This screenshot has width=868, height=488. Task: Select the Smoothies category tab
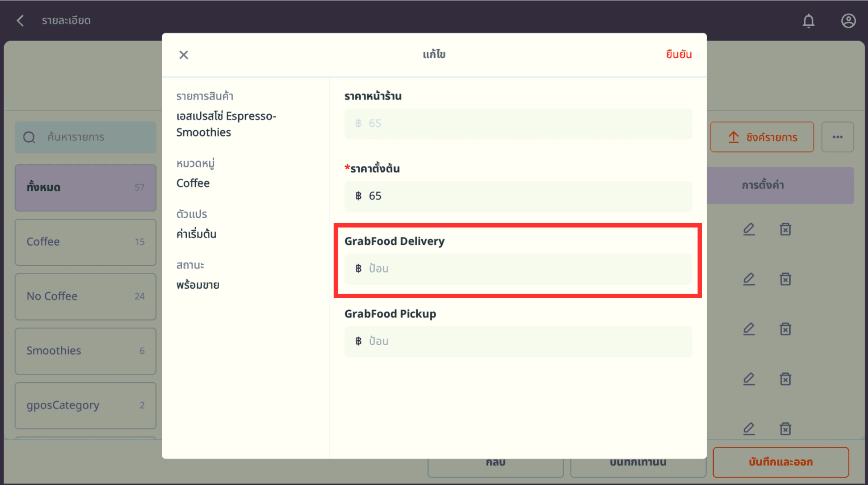(x=85, y=351)
